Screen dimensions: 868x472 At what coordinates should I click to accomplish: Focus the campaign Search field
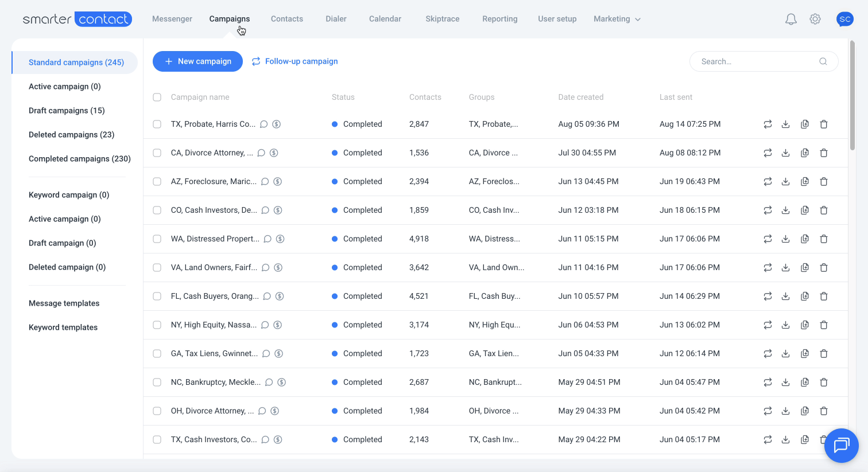764,61
